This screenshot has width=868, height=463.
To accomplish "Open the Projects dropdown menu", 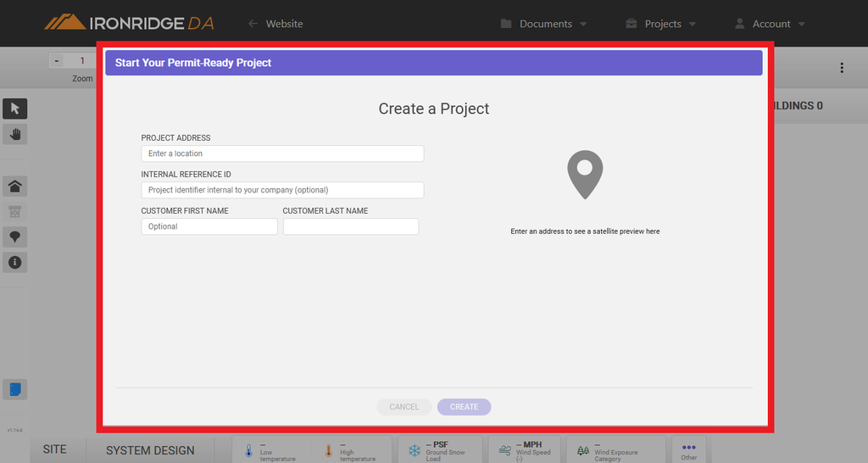I will (660, 24).
